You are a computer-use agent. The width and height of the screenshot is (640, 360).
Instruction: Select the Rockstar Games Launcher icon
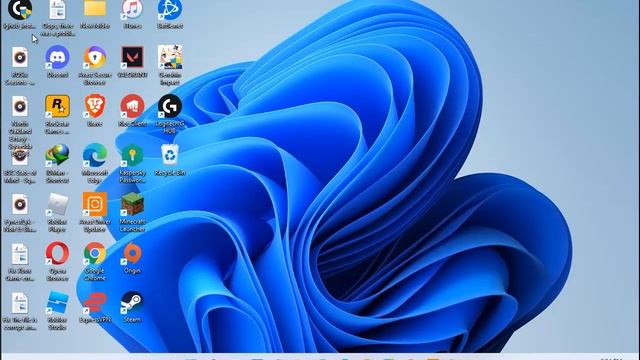point(57,114)
